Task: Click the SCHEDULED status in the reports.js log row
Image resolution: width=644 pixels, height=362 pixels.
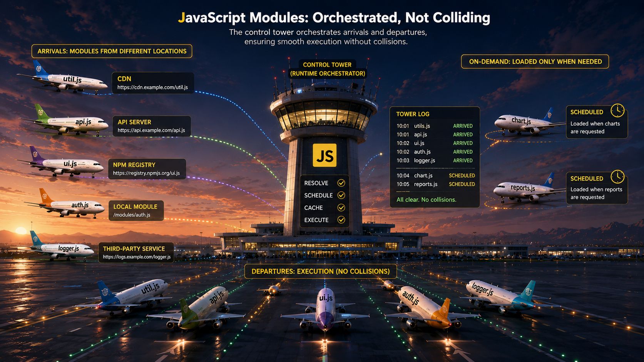Action: pos(462,184)
